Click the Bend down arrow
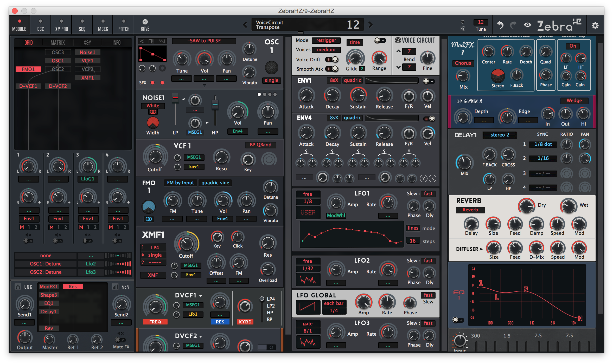 coord(398,67)
